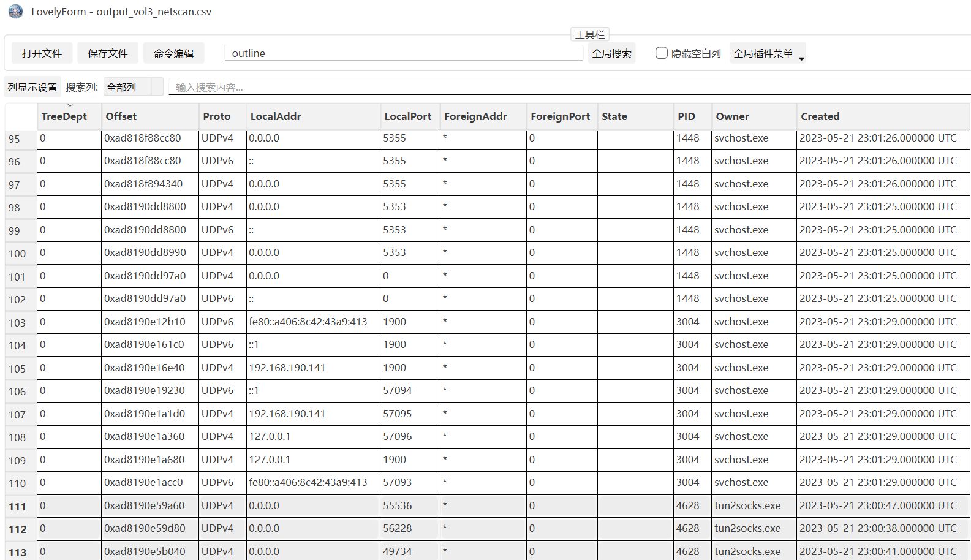The height and width of the screenshot is (560, 971).
Task: Click Created cell 2023-05-21 23:00:47.000000 UTC
Action: pyautogui.click(x=883, y=505)
